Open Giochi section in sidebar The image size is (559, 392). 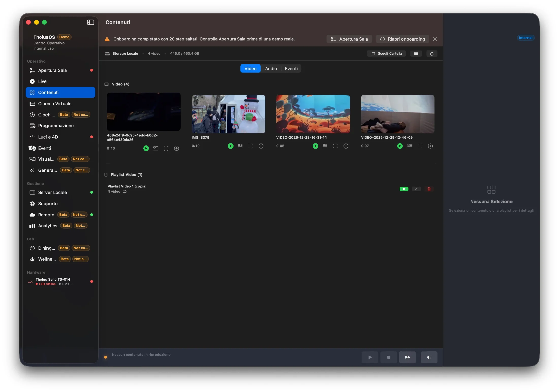(60, 115)
